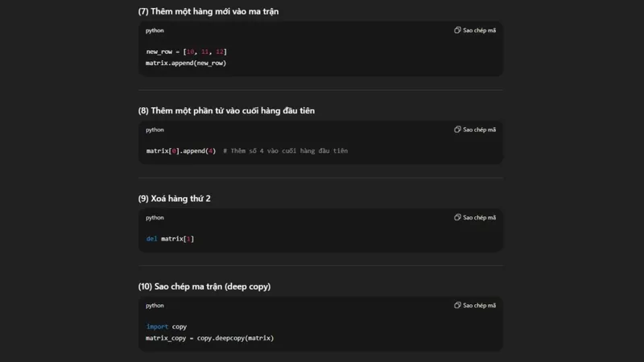Click the del keyword in the code
Viewport: 644px width, 362px height.
point(151,238)
